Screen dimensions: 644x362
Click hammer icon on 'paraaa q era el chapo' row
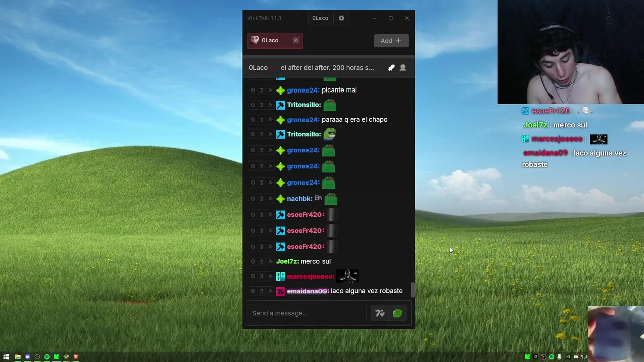click(270, 120)
